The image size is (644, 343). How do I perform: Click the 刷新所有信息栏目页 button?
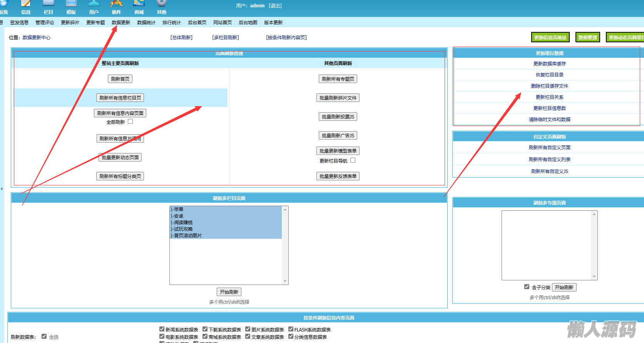coord(120,98)
